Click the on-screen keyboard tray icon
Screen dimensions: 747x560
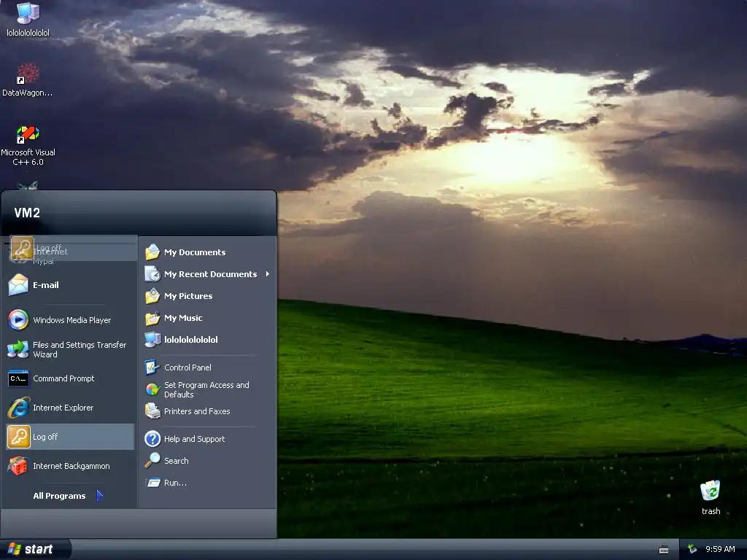click(664, 550)
